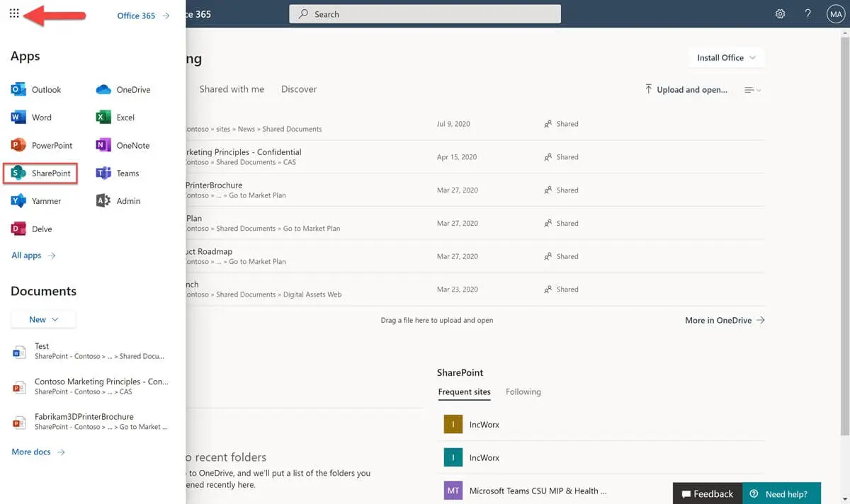850x504 pixels.
Task: Open the Admin center app
Action: point(118,201)
